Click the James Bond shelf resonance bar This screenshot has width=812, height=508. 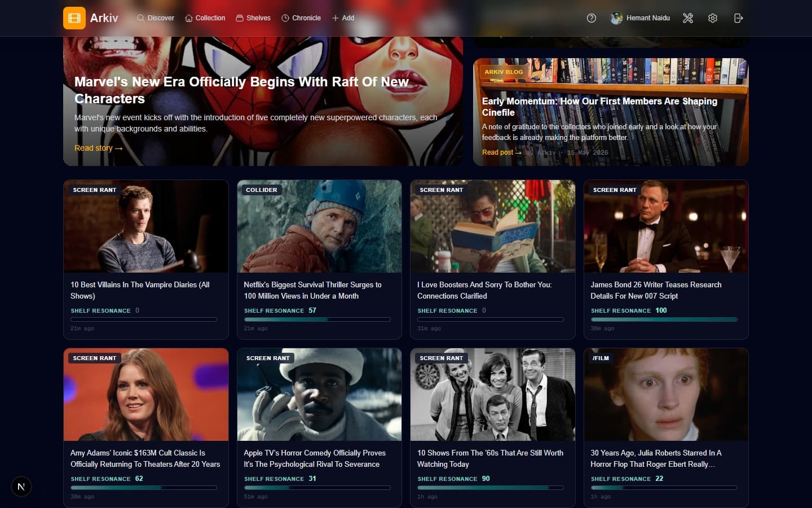click(x=664, y=319)
